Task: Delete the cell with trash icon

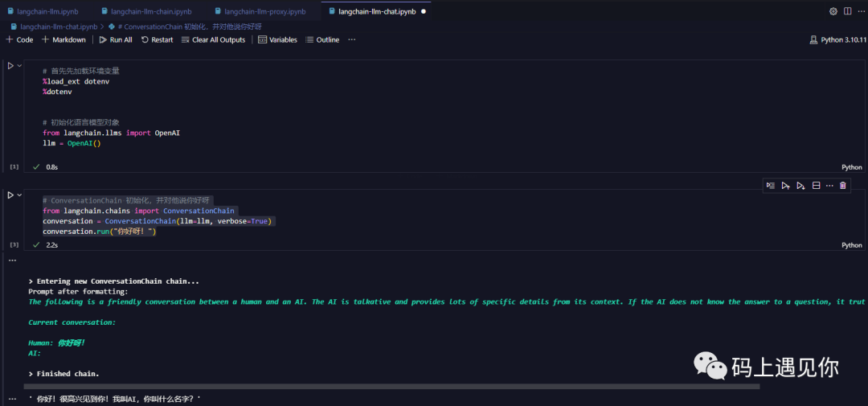Action: coord(842,186)
